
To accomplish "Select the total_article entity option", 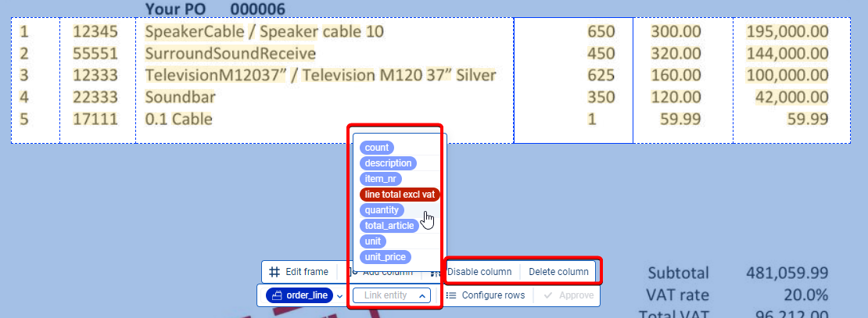I will pos(389,226).
